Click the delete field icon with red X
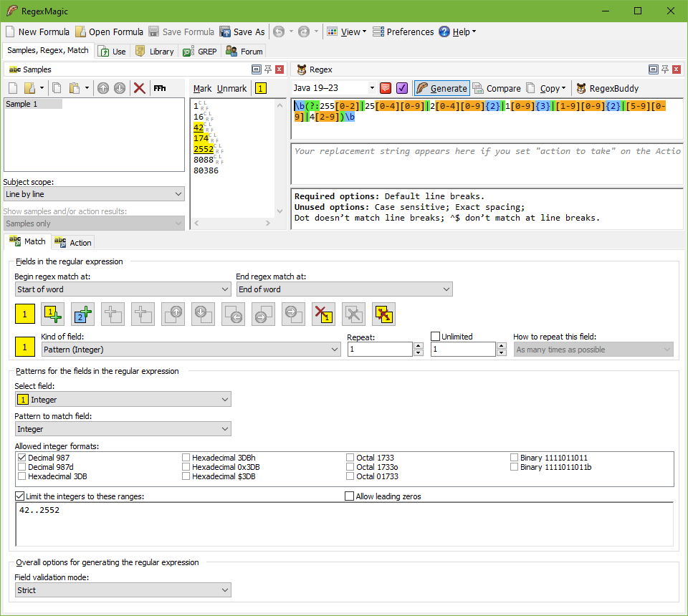 (x=323, y=314)
